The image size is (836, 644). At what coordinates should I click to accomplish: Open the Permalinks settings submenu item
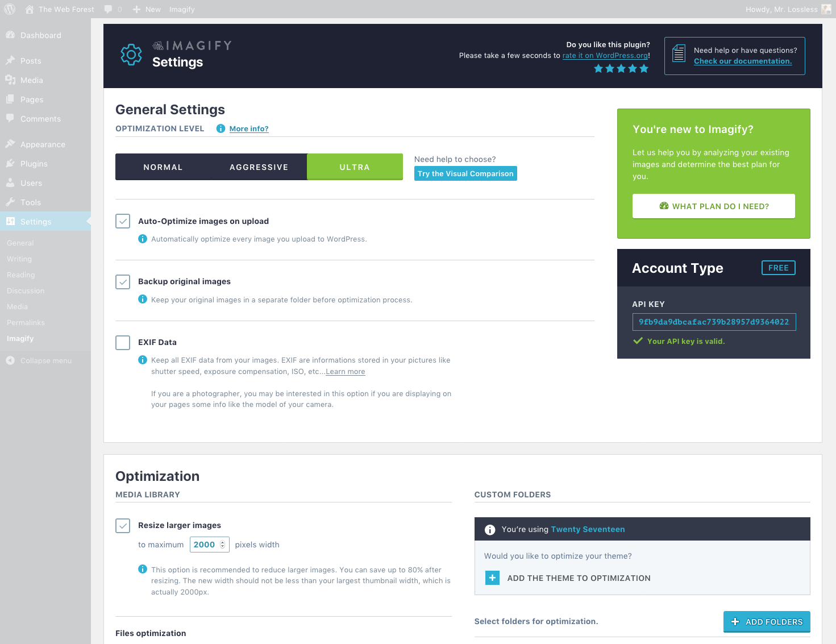(26, 322)
